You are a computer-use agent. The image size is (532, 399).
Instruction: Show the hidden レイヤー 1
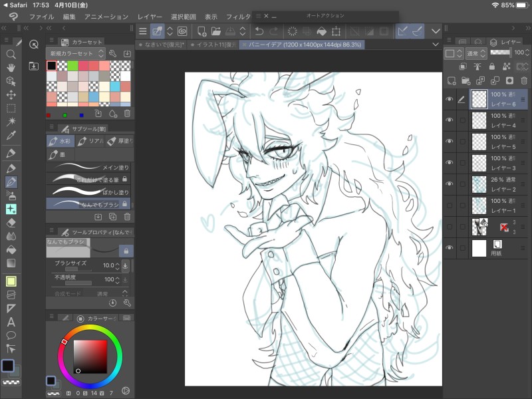pos(450,205)
